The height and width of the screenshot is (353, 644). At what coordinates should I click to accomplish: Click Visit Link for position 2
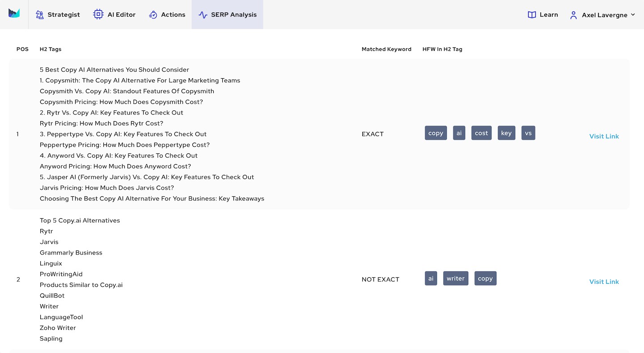[x=604, y=281]
